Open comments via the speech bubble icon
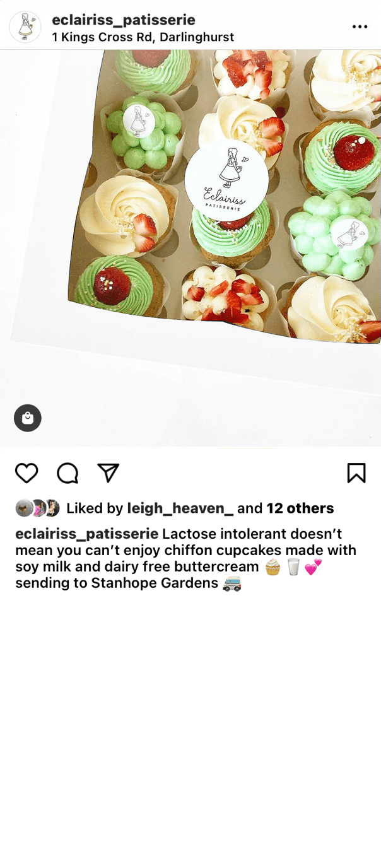The width and height of the screenshot is (381, 868). (67, 472)
